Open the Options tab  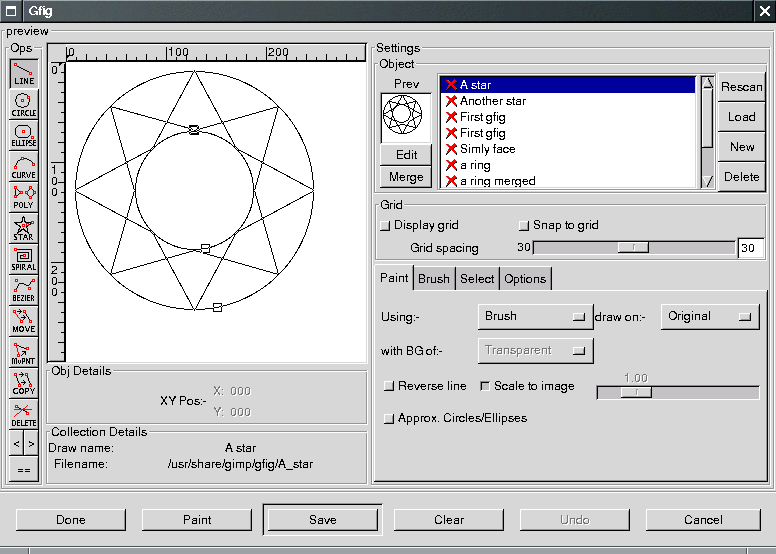(525, 279)
